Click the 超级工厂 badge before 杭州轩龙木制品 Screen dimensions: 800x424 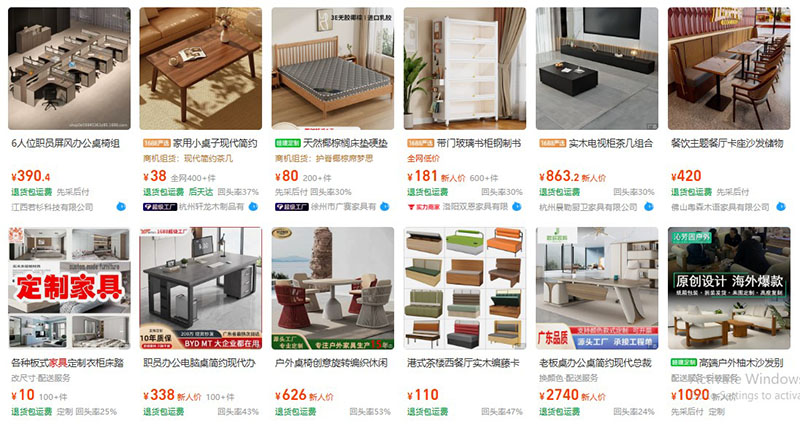(160, 207)
